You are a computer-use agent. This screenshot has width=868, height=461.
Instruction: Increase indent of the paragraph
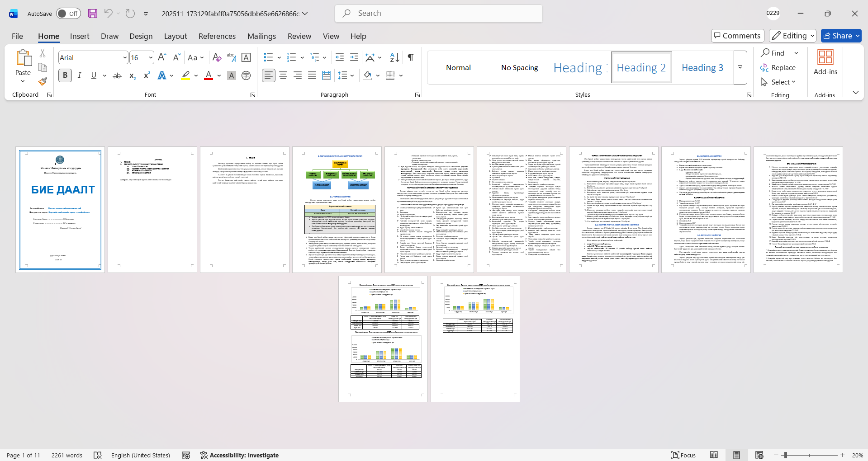[354, 57]
